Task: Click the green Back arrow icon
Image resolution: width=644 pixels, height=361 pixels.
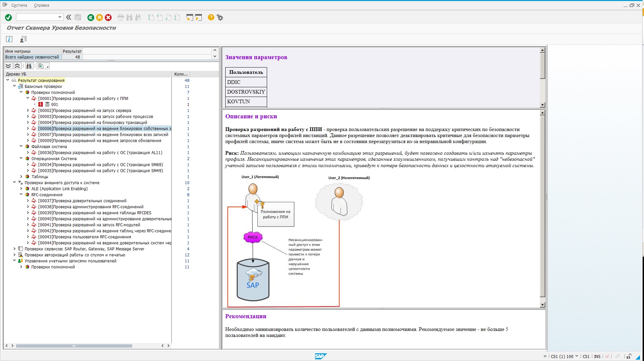Action: [90, 17]
